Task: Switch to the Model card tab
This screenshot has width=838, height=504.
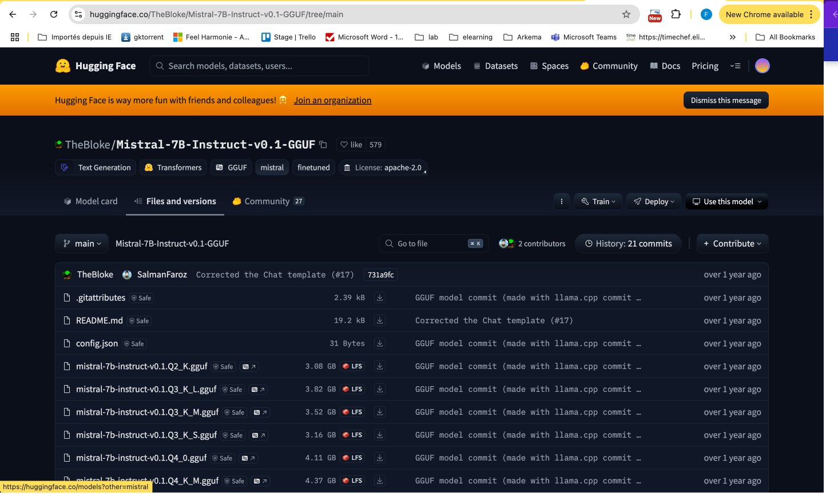Action: [91, 201]
